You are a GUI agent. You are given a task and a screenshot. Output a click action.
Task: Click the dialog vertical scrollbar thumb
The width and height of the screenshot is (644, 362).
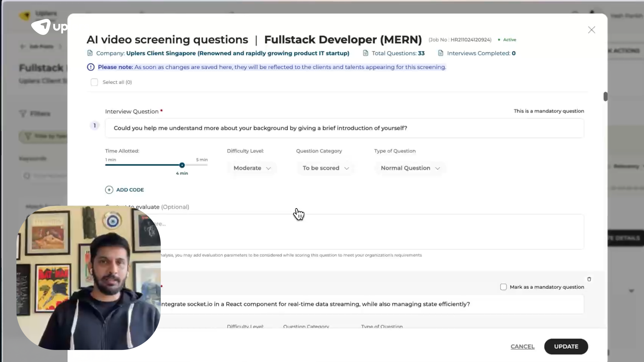click(605, 97)
